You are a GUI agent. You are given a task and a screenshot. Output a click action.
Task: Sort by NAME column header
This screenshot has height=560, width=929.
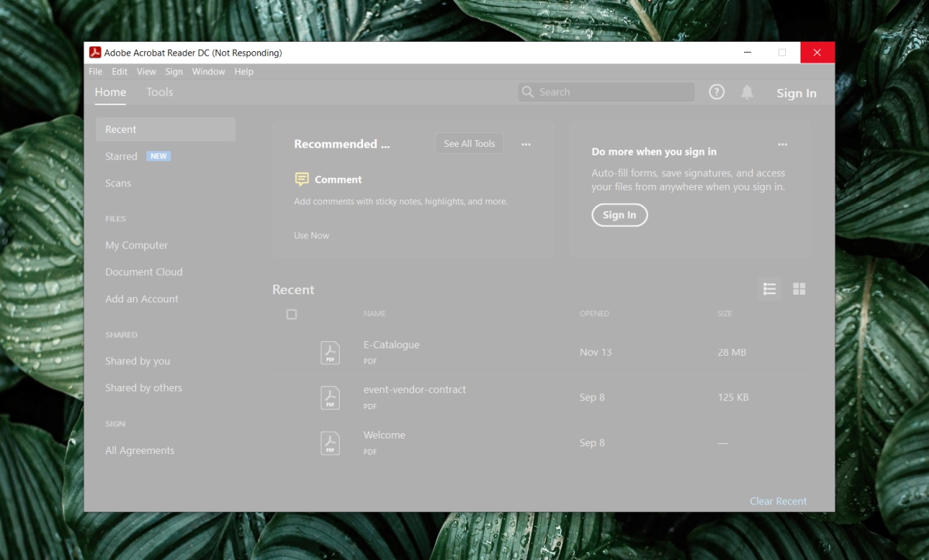(375, 314)
